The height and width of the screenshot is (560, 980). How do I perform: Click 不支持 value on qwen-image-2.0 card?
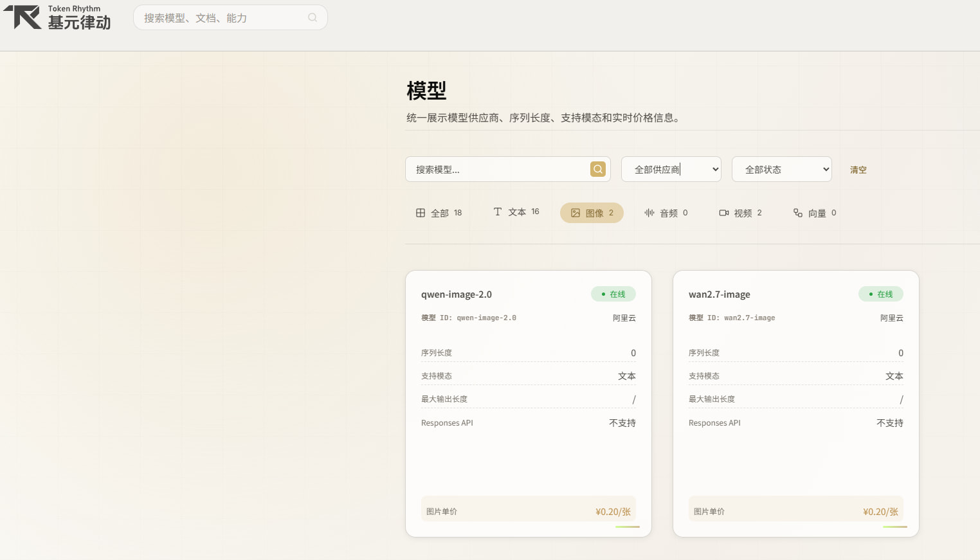pos(622,423)
